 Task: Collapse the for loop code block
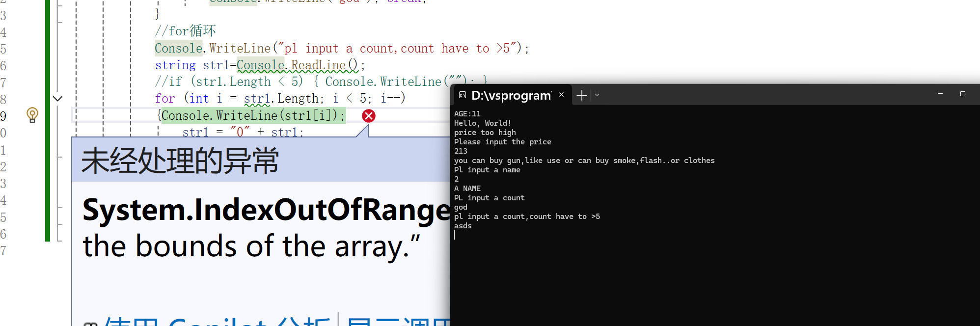click(x=57, y=99)
